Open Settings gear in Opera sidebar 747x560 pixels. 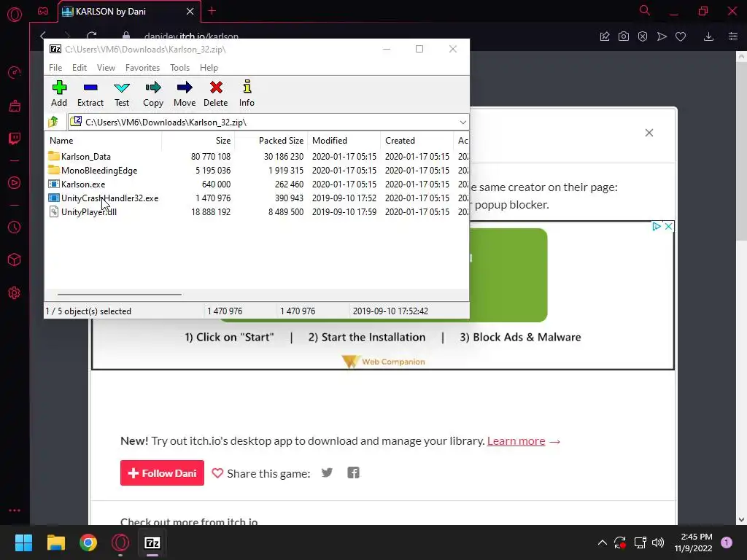coord(15,293)
